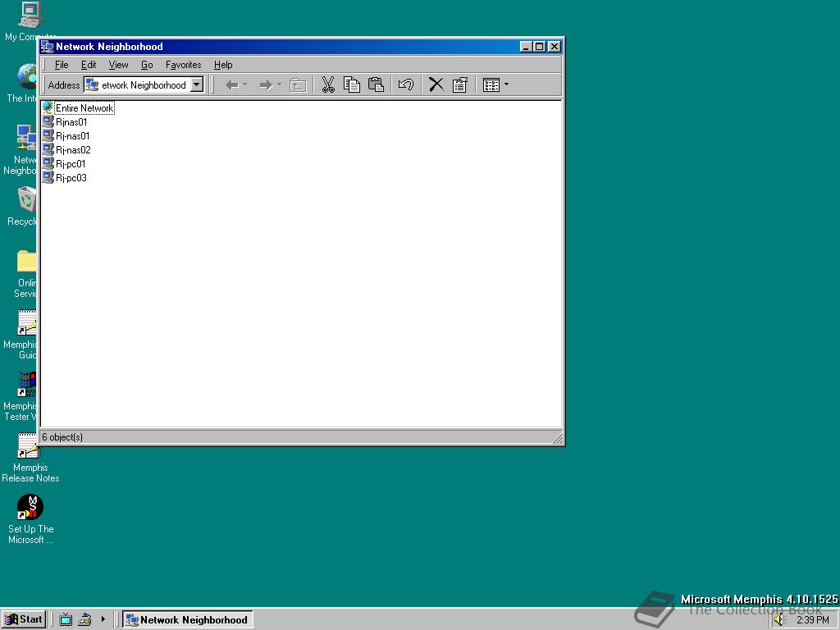Select the Rj-nas01 computer icon

[x=48, y=135]
